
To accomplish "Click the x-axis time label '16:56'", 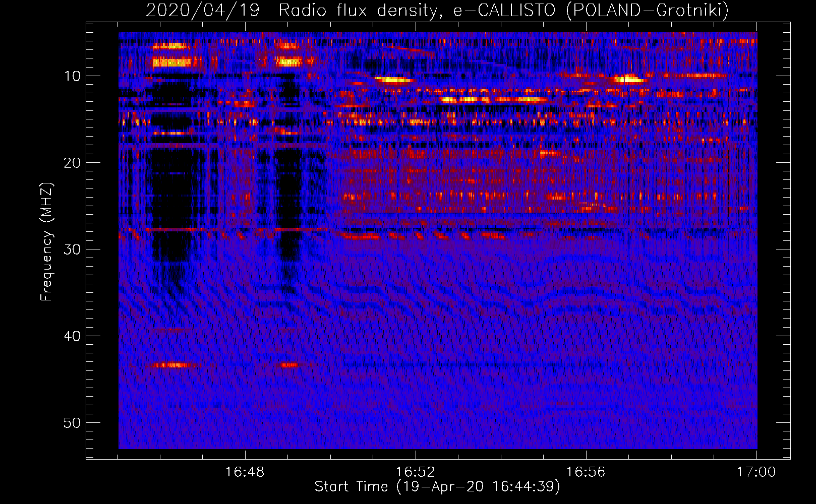I will (x=586, y=472).
